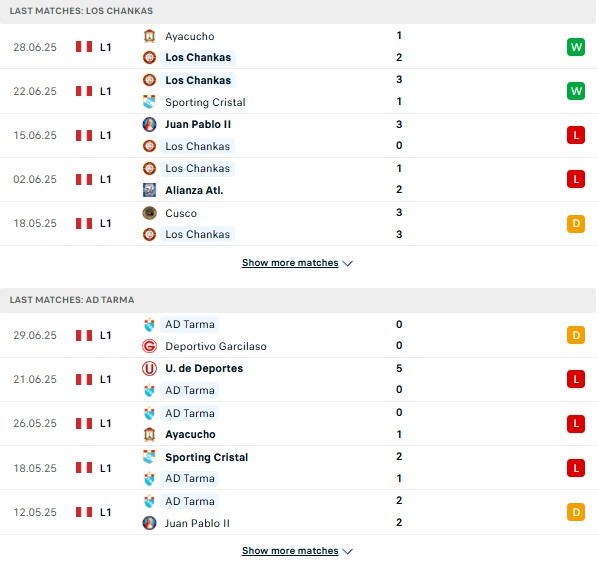
Task: Click the Juan Pablo II crest in the 15.06.25 match
Action: tap(149, 124)
